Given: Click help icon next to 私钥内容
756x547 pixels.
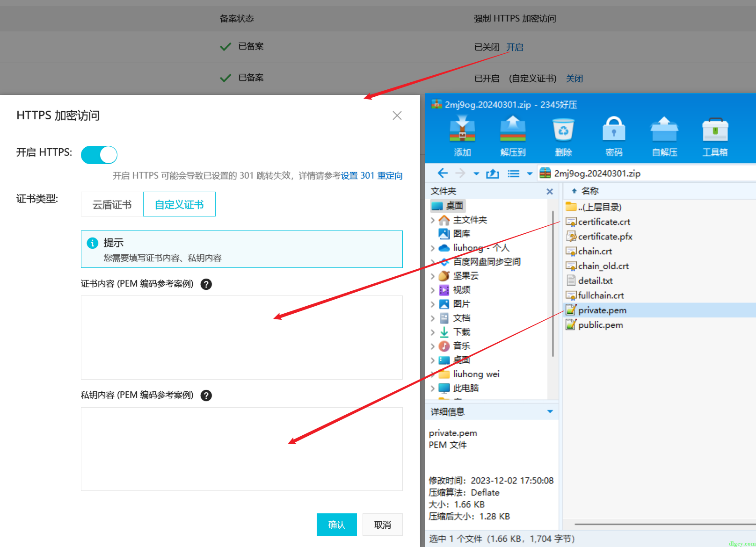Looking at the screenshot, I should pyautogui.click(x=206, y=396).
